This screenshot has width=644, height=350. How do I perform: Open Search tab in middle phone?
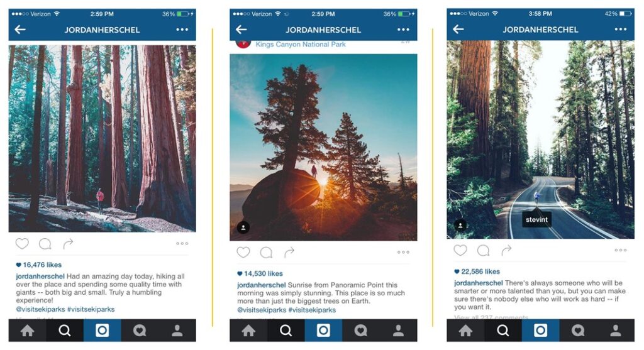(286, 331)
